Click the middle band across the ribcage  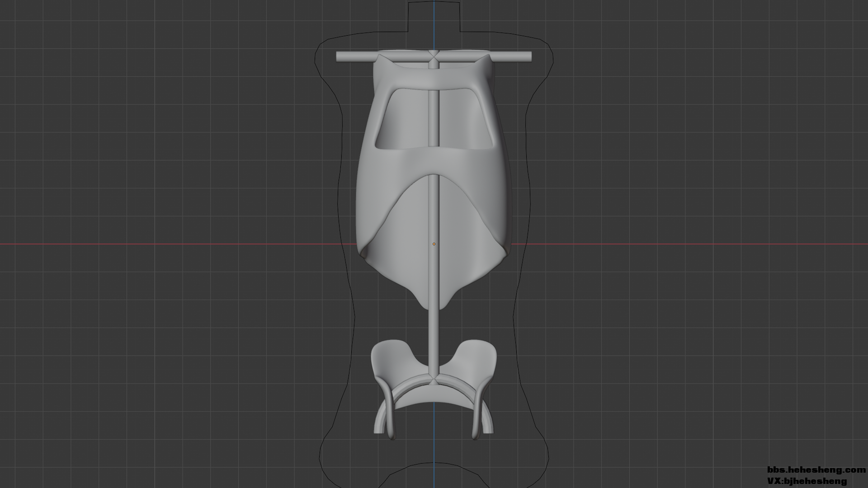(x=434, y=160)
